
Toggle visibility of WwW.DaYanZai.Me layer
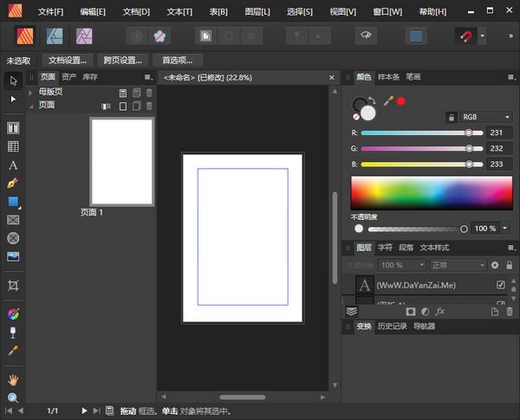(500, 285)
